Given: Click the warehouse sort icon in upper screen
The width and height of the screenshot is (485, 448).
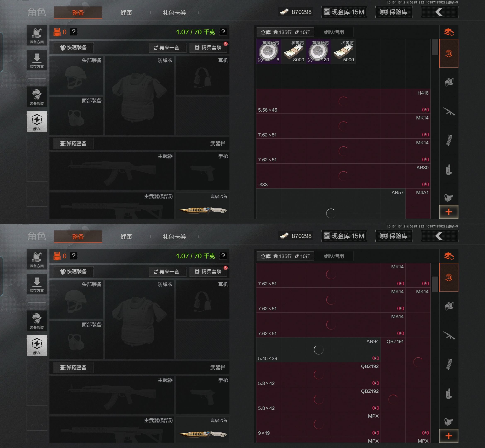Looking at the screenshot, I should (x=449, y=32).
